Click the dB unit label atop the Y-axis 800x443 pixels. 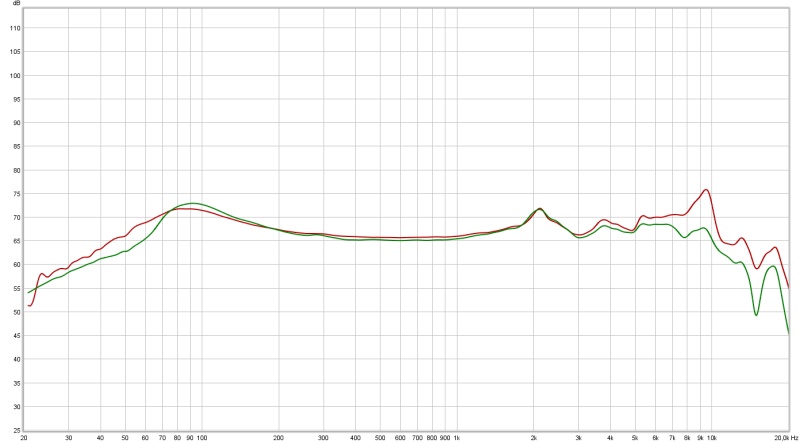click(14, 6)
